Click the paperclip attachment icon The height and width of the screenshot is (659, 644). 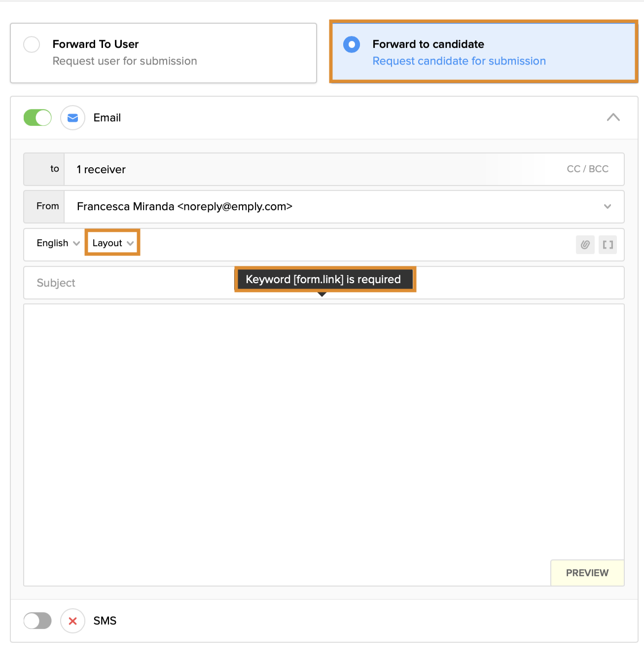585,245
